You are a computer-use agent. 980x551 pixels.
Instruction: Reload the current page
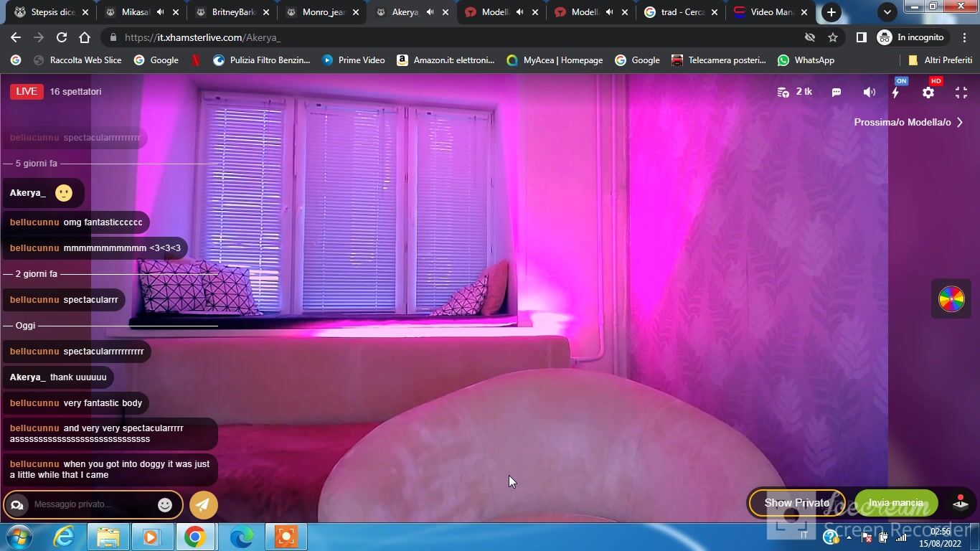[62, 37]
